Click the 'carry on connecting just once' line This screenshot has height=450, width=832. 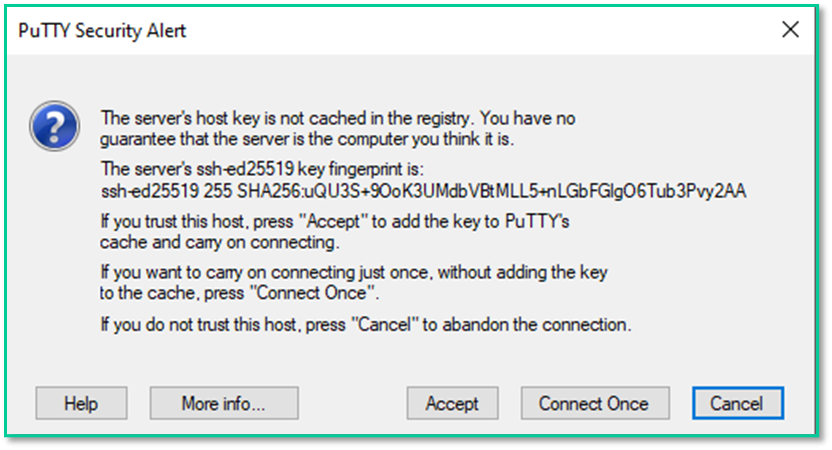pos(353,272)
